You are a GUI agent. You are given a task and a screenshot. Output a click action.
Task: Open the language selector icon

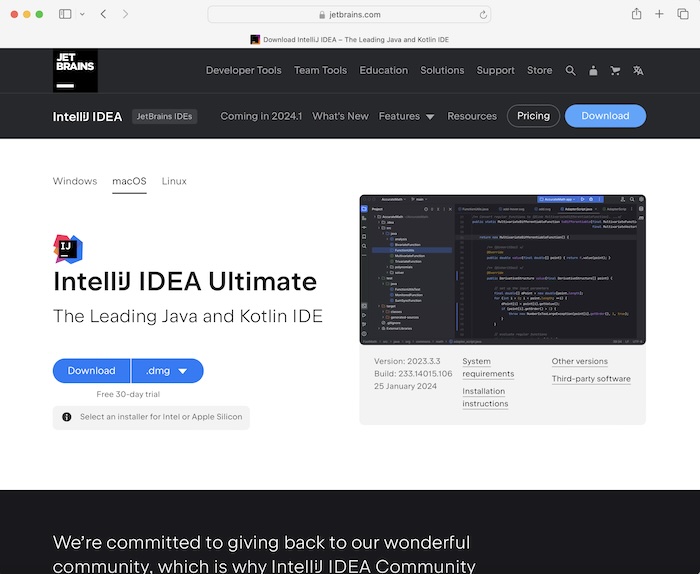tap(638, 71)
